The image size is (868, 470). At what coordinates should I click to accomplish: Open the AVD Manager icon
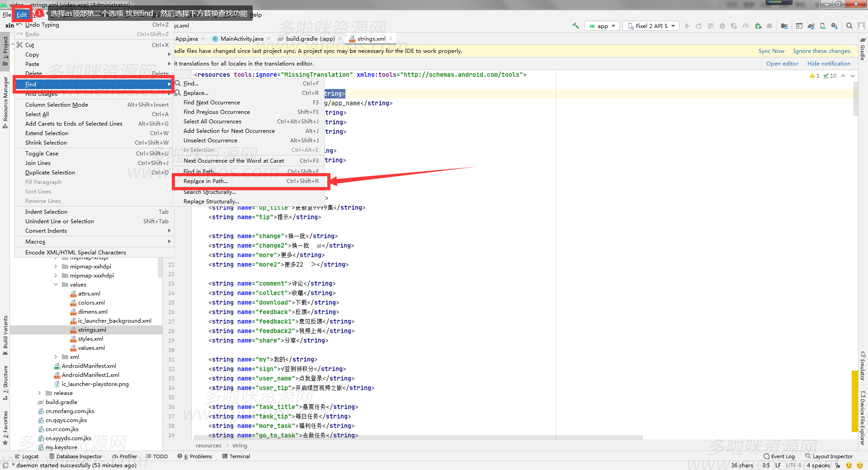click(823, 26)
